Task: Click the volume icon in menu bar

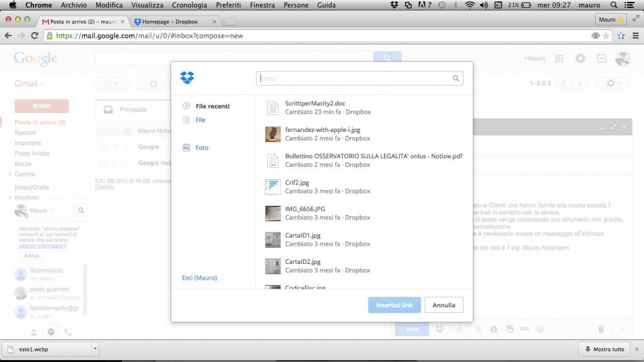Action: [x=484, y=5]
